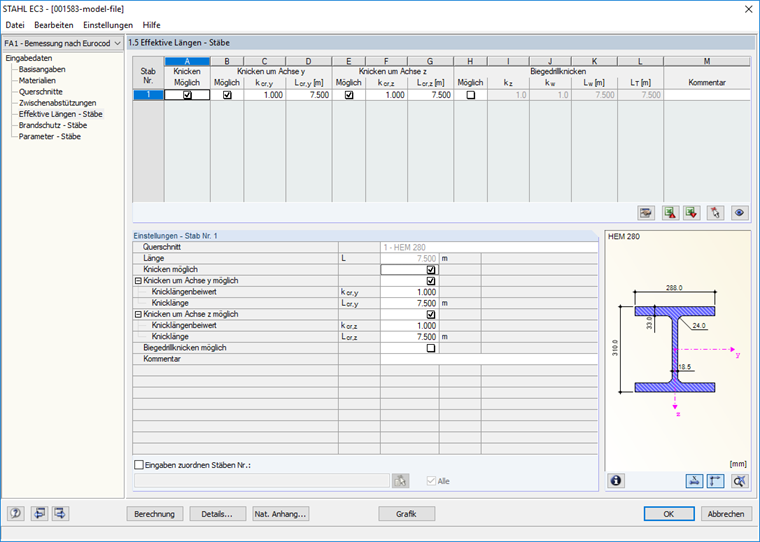
Task: Click the Nat. Anhang... button
Action: tap(281, 514)
